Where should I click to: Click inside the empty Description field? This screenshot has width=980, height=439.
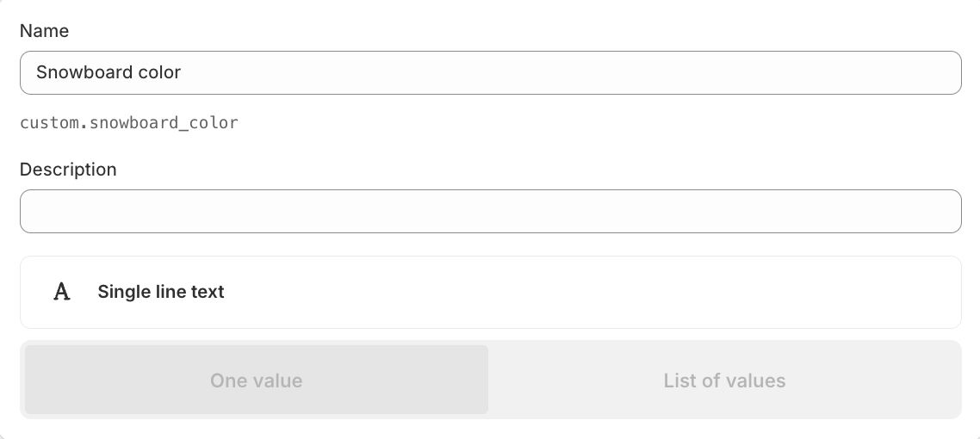click(491, 212)
